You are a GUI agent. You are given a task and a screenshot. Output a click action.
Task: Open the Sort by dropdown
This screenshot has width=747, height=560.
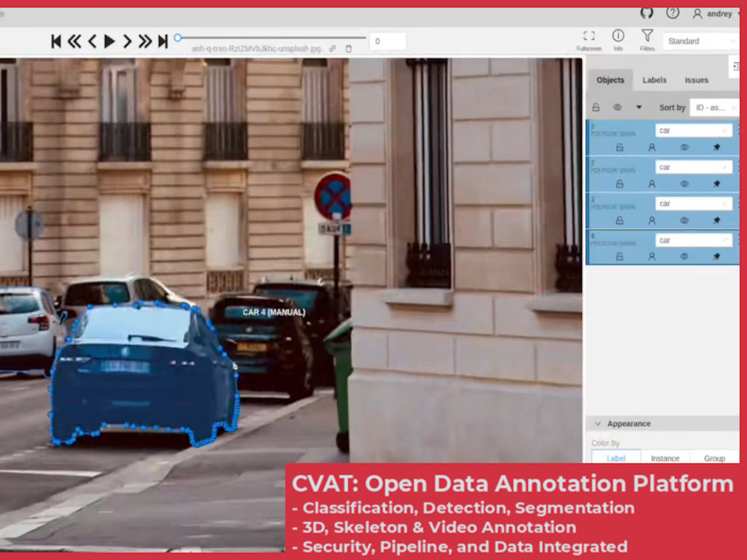coord(714,108)
